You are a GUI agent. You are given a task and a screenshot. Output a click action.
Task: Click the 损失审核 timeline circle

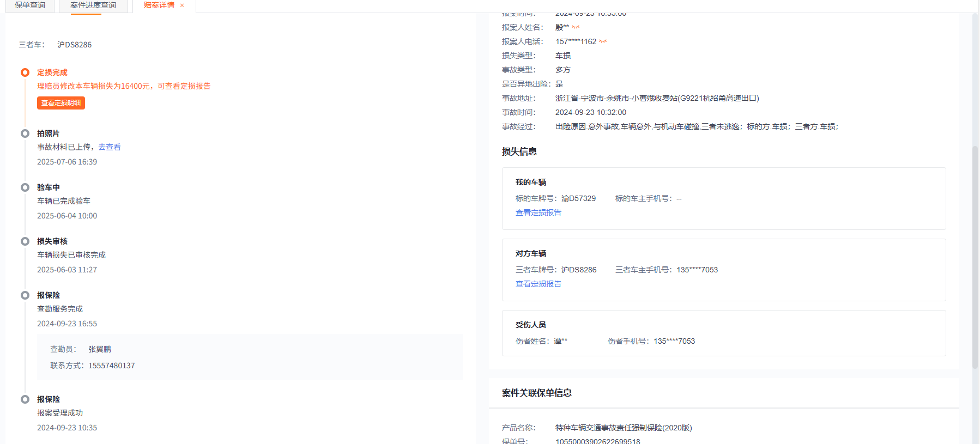pyautogui.click(x=25, y=241)
